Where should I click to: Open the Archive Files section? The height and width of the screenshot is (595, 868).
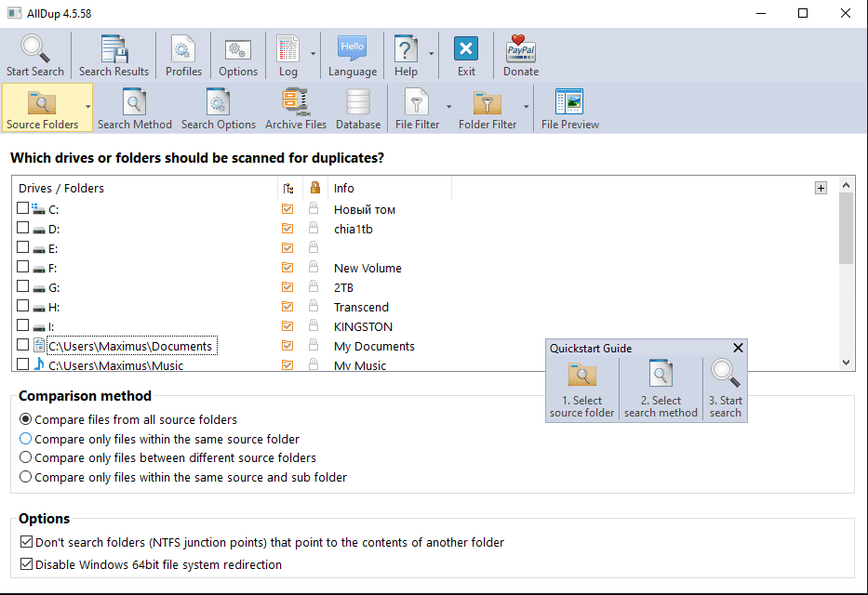[x=296, y=109]
